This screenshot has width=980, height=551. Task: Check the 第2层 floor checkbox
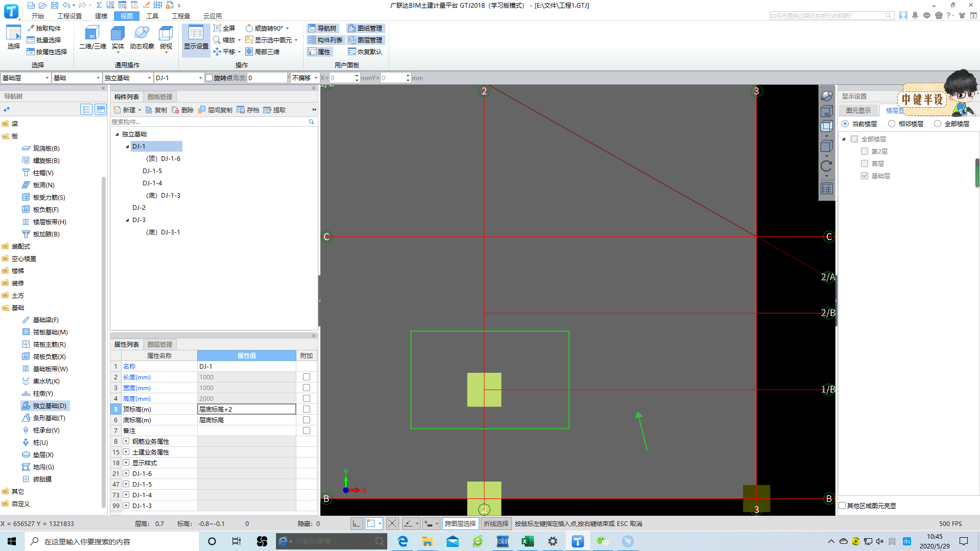[x=865, y=151]
